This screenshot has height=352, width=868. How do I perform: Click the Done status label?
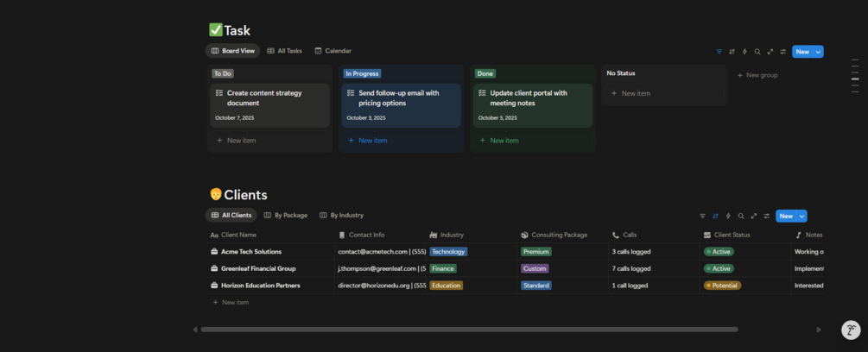485,73
